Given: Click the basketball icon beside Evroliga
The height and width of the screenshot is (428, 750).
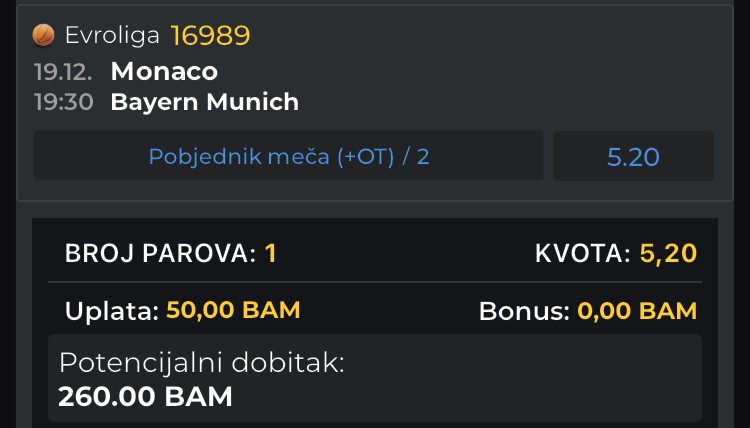Looking at the screenshot, I should pos(44,36).
